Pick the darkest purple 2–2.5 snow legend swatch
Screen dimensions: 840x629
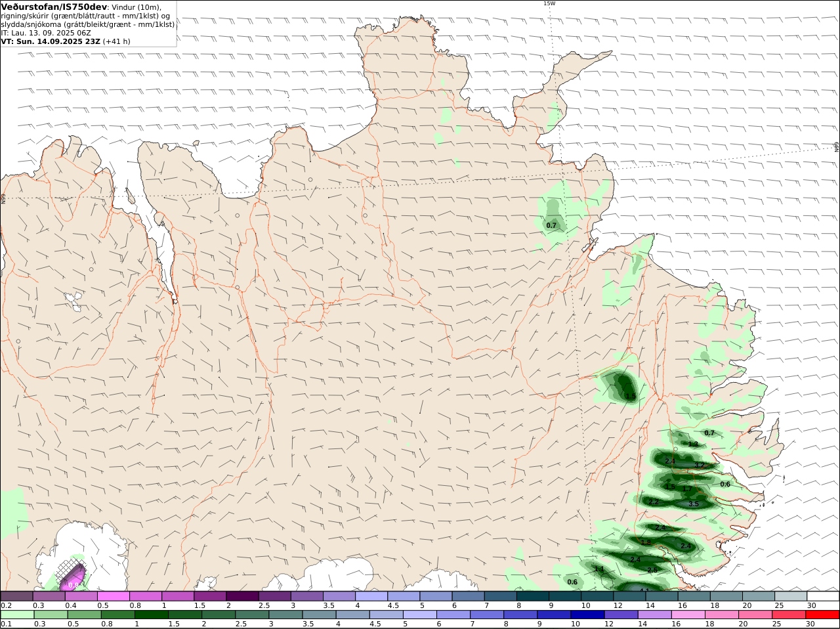pyautogui.click(x=242, y=596)
